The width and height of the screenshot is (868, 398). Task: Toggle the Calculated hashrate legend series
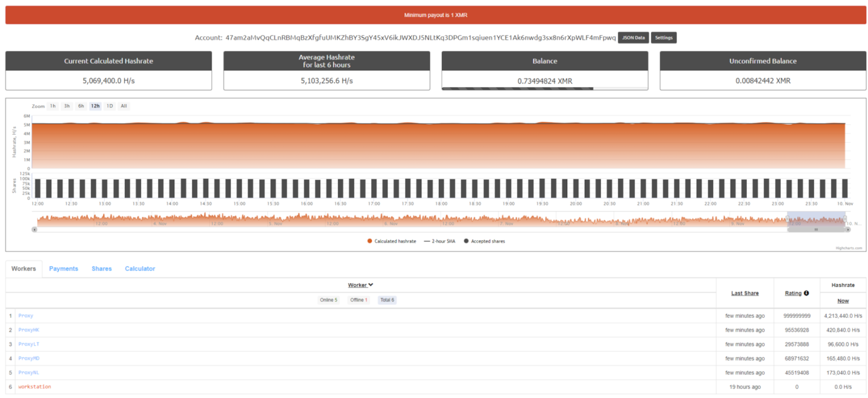click(x=391, y=241)
